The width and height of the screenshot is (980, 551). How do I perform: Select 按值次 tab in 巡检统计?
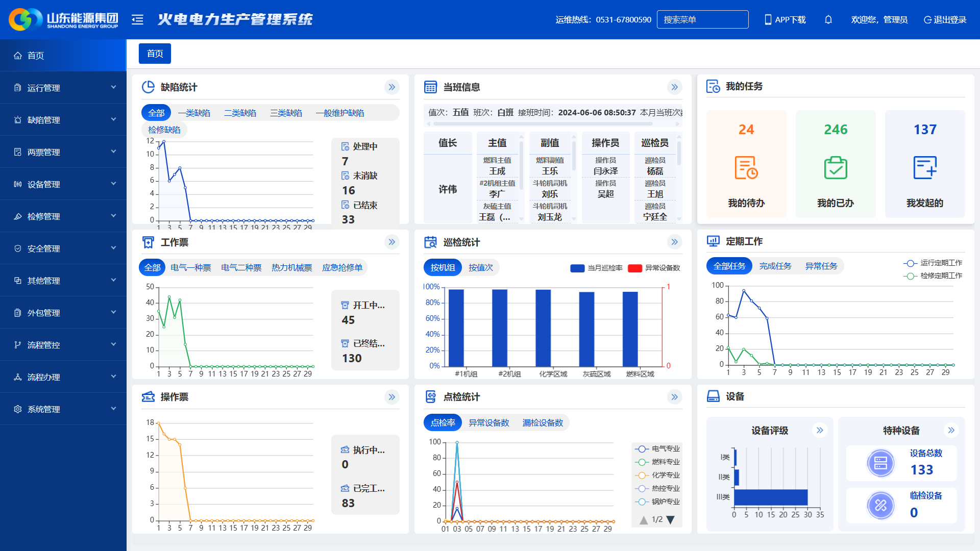click(480, 267)
